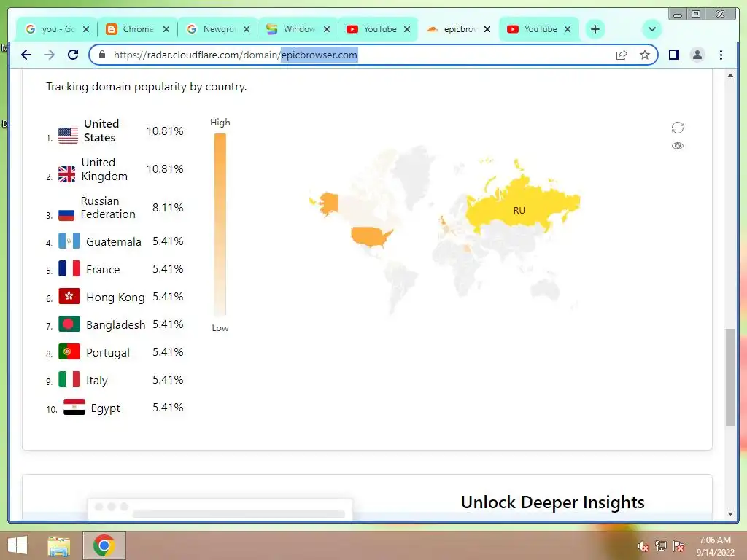
Task: Toggle map visibility with the eye icon
Action: [678, 146]
